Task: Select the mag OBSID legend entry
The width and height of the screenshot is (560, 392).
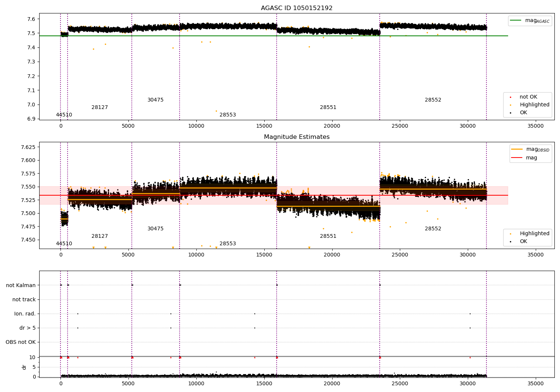Action: coord(530,149)
